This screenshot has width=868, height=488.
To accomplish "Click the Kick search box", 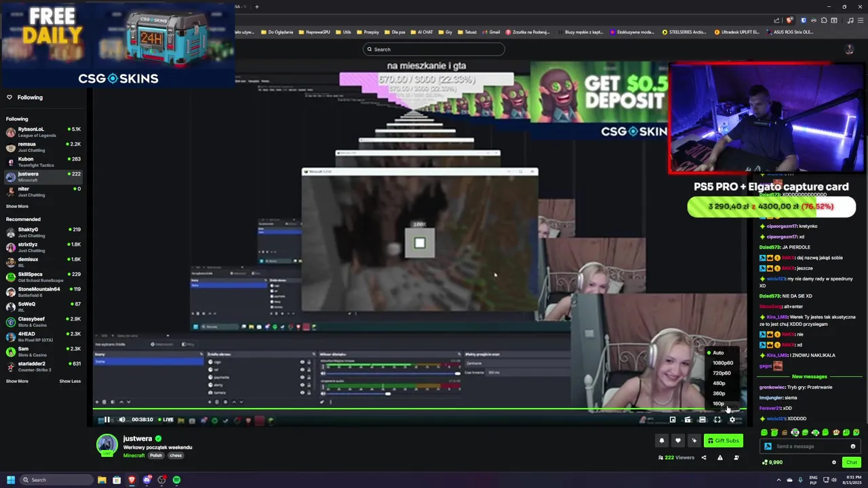I will pyautogui.click(x=434, y=49).
